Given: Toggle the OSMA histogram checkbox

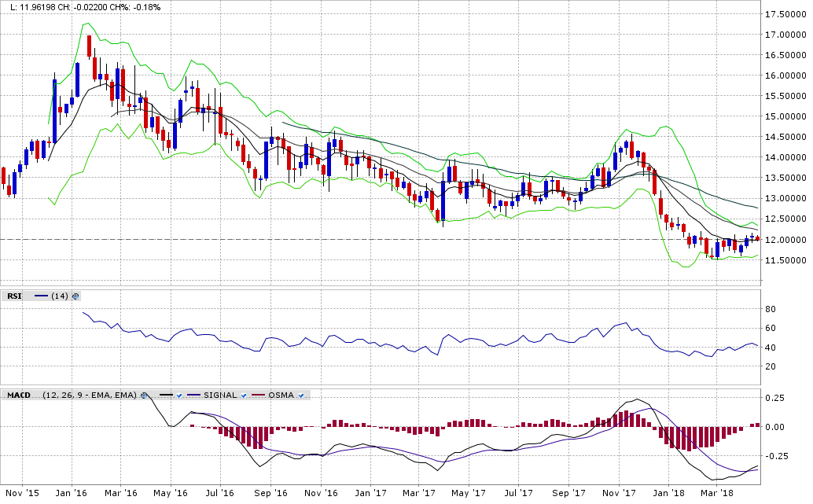Looking at the screenshot, I should (302, 395).
